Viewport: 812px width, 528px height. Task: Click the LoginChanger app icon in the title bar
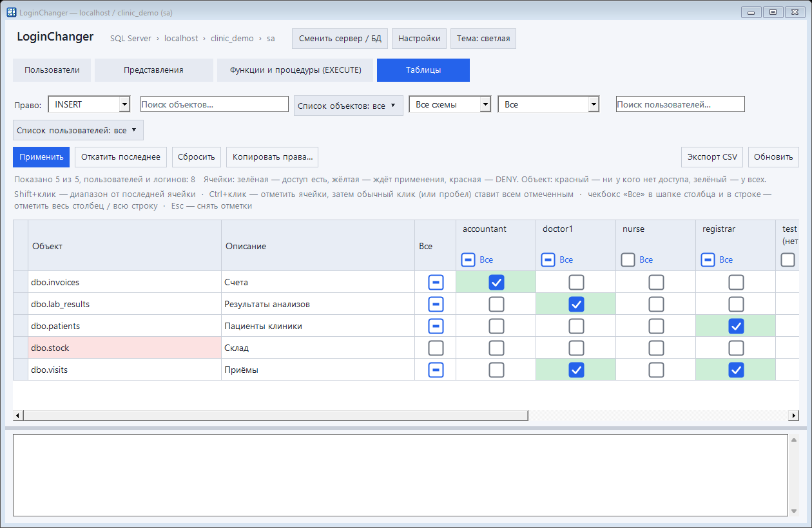tap(12, 12)
